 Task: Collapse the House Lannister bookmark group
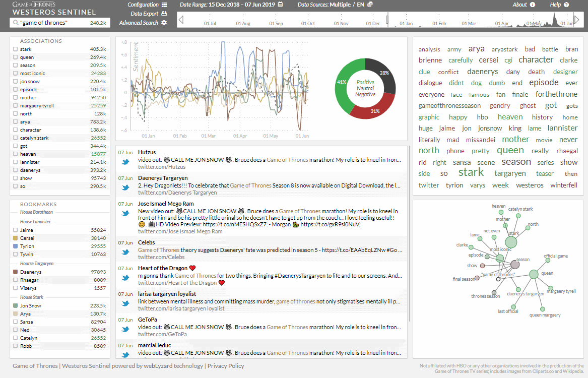(x=35, y=222)
